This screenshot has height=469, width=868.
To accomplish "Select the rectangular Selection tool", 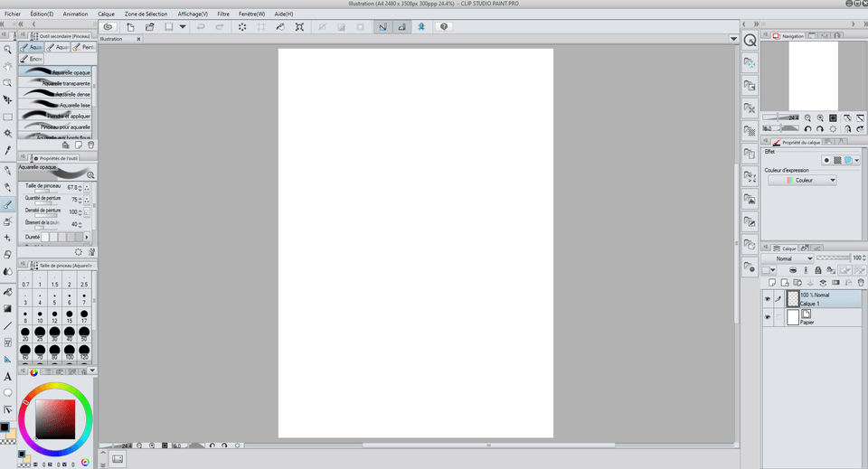I will point(7,117).
